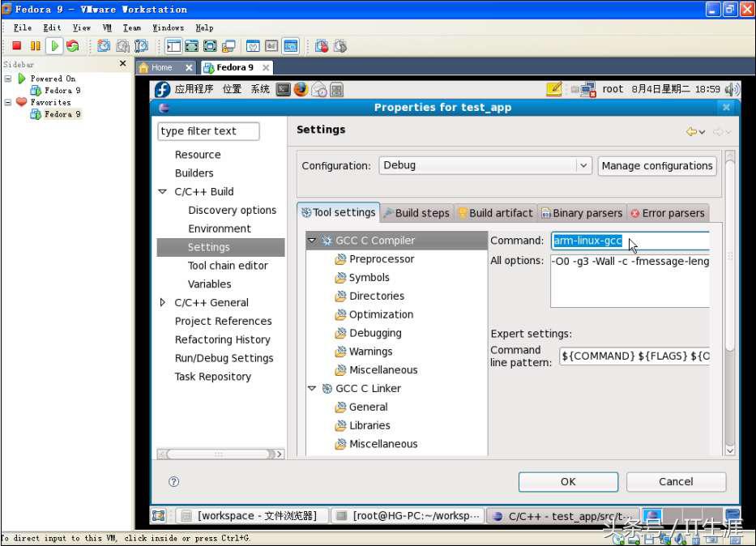Click Manage configurations button
756x546 pixels.
[656, 166]
